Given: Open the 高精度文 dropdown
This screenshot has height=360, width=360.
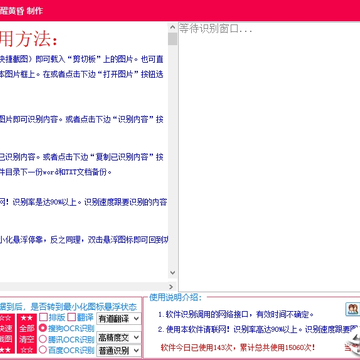Looking at the screenshot, I should pos(119,337).
